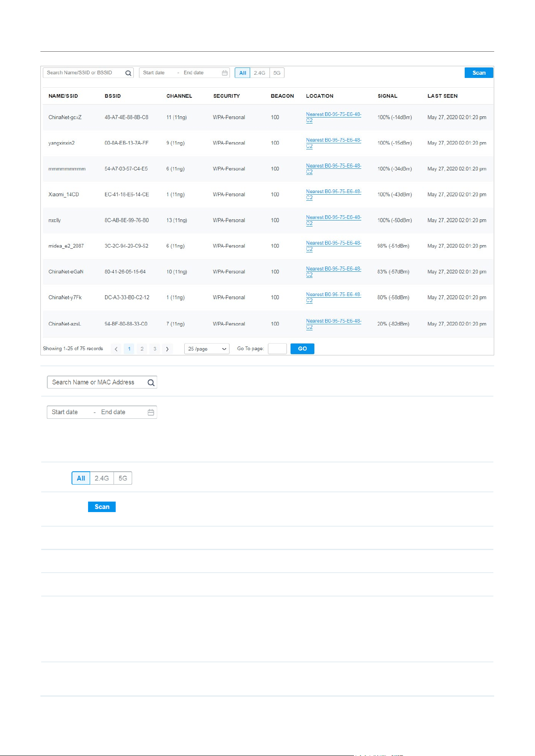
Task: Click magnifier icon in Name or MAC search
Action: point(151,383)
